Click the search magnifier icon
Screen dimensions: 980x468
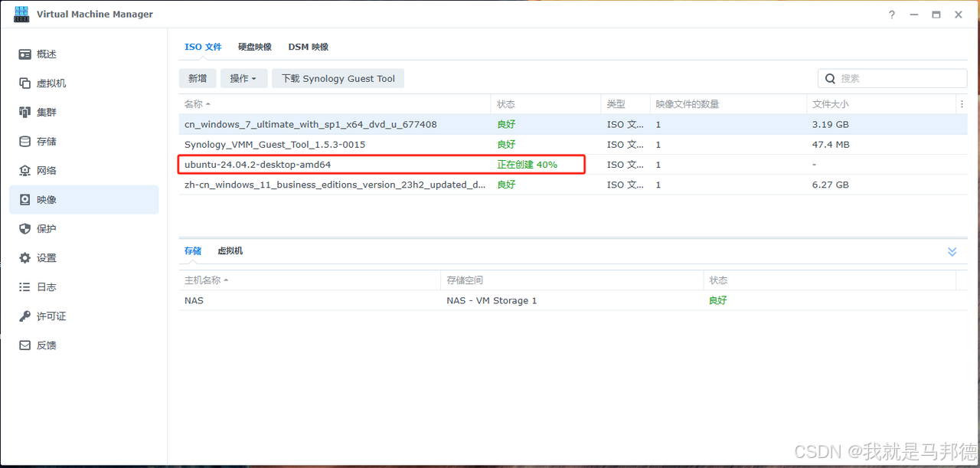click(x=831, y=78)
